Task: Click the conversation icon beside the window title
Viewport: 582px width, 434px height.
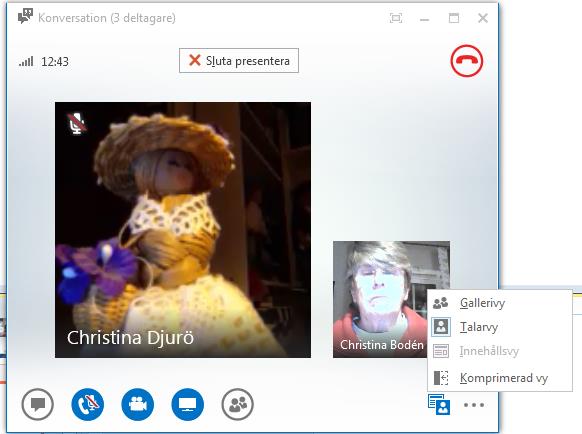Action: pyautogui.click(x=25, y=17)
